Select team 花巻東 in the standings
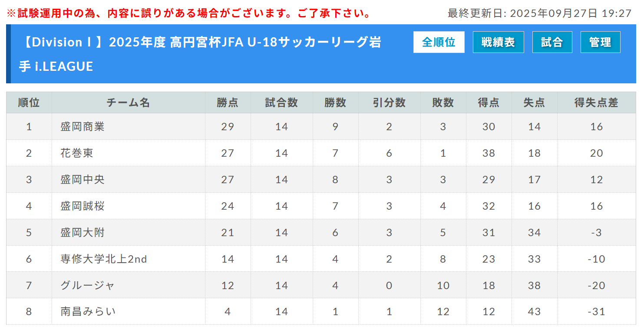This screenshot has width=644, height=336. [x=77, y=153]
